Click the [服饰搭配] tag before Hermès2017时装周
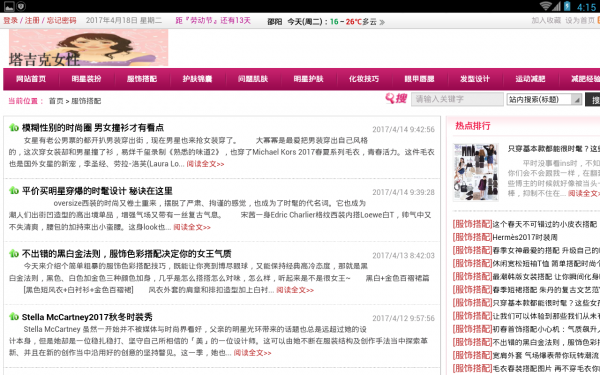This screenshot has height=375, width=600. click(472, 237)
